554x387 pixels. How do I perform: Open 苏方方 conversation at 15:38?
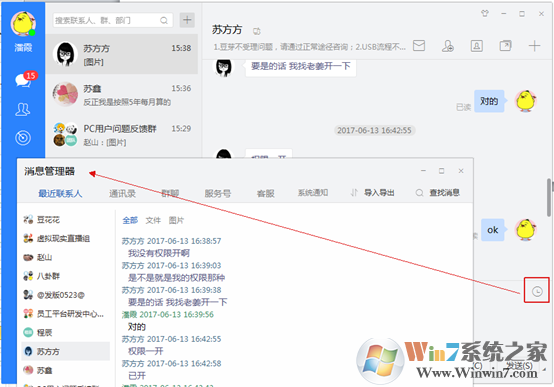click(x=122, y=54)
